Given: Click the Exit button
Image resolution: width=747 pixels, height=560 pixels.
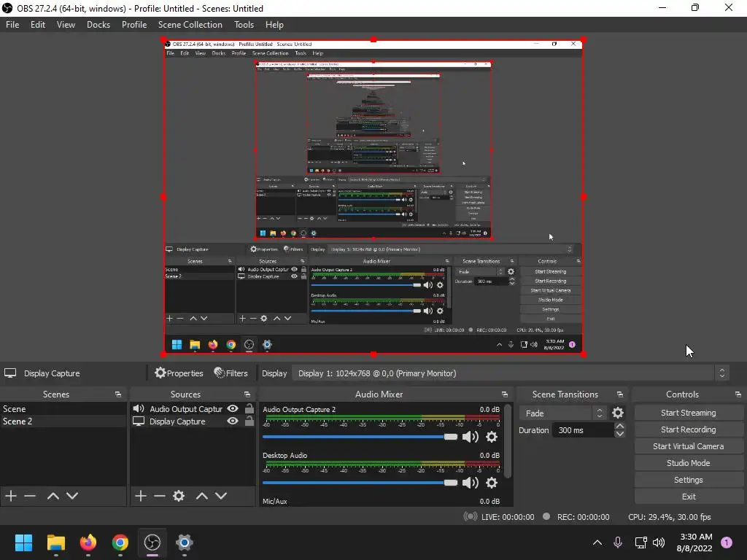Looking at the screenshot, I should click(x=689, y=496).
